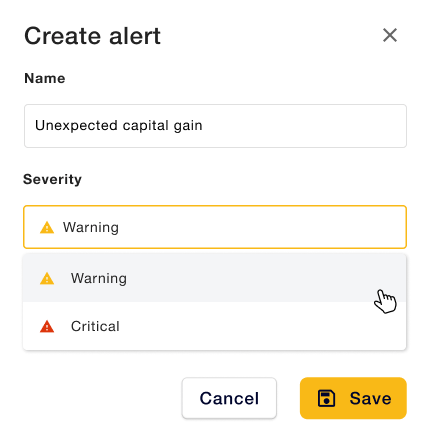Collapse the Severity dropdown field
Screen dimensions: 426x435
[215, 227]
